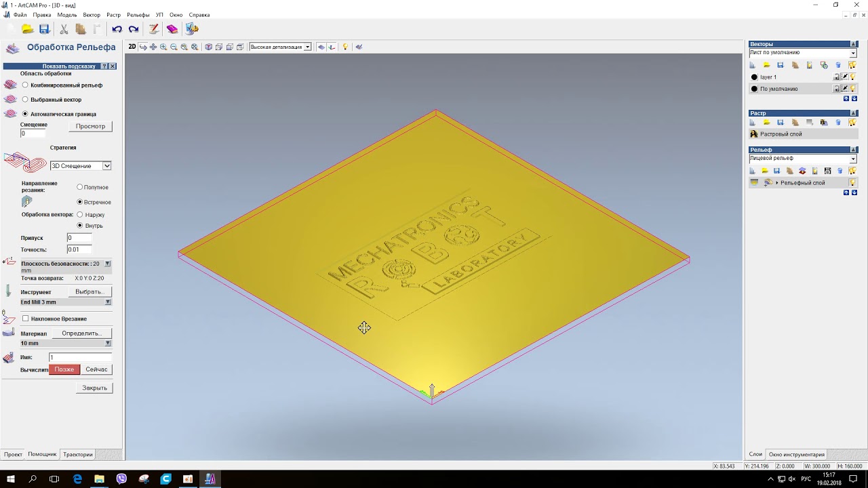Viewport: 868px width, 488px height.
Task: Open the Правка menu
Action: pos(42,15)
